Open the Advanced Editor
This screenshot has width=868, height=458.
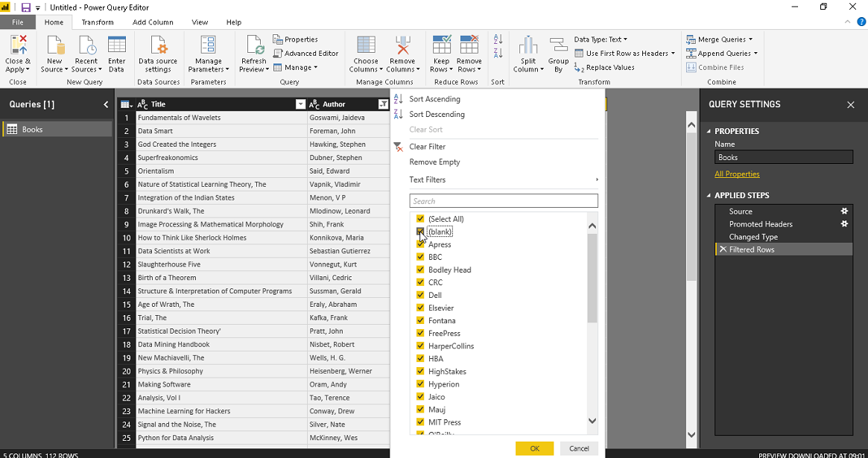pyautogui.click(x=305, y=53)
